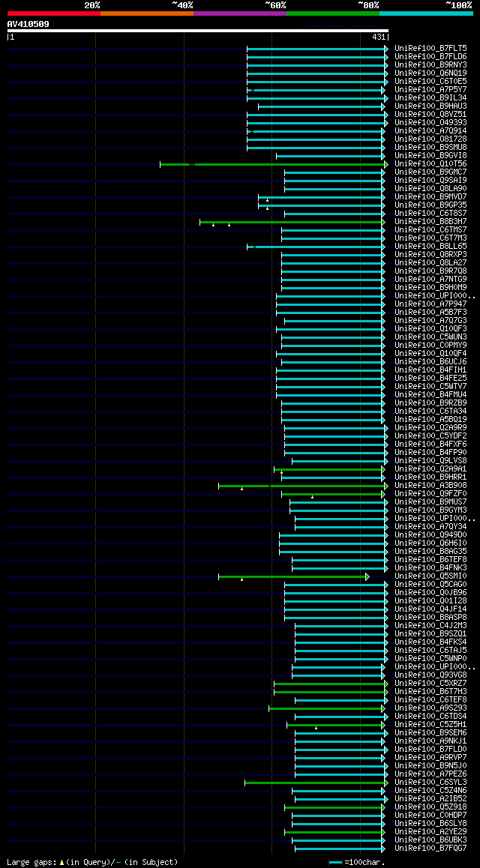This screenshot has height=868, width=480.
Task: Click the orange ~40% legend segment
Action: [147, 13]
